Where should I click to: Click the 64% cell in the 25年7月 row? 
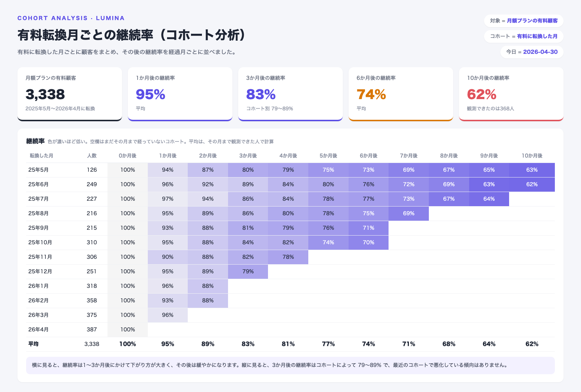pyautogui.click(x=489, y=199)
